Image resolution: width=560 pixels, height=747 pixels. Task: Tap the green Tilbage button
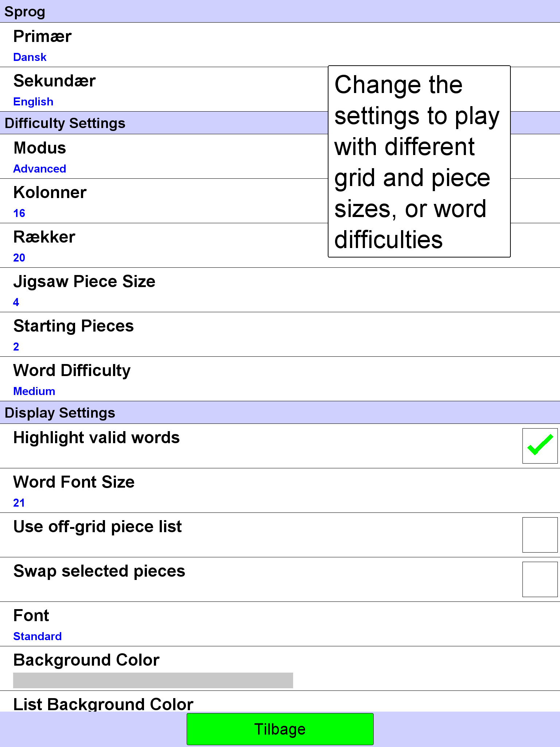[280, 729]
